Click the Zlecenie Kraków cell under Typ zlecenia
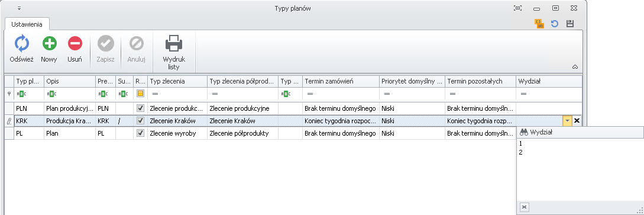This screenshot has width=644, height=215. pos(177,121)
